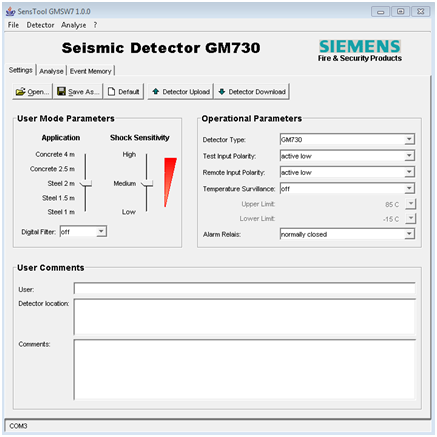The height and width of the screenshot is (437, 437).
Task: Click the Detector Download button
Action: [x=252, y=92]
